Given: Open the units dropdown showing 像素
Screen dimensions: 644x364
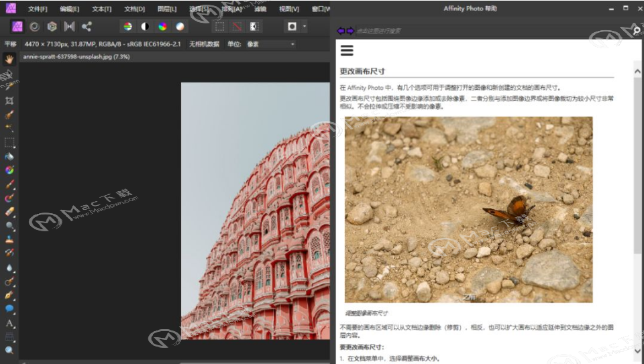Looking at the screenshot, I should [x=270, y=44].
